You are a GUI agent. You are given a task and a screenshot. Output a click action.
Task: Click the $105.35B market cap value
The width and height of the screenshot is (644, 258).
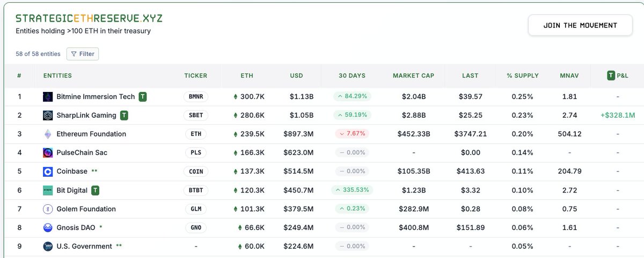click(414, 171)
